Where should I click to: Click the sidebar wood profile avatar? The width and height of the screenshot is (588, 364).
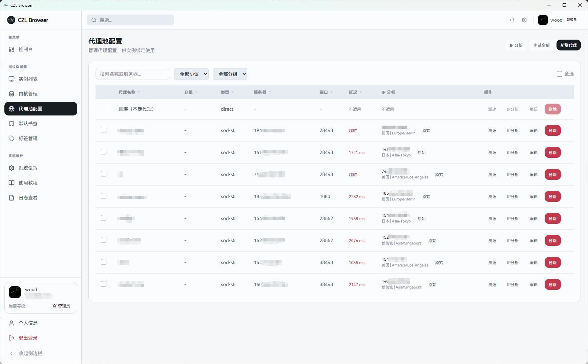click(15, 292)
